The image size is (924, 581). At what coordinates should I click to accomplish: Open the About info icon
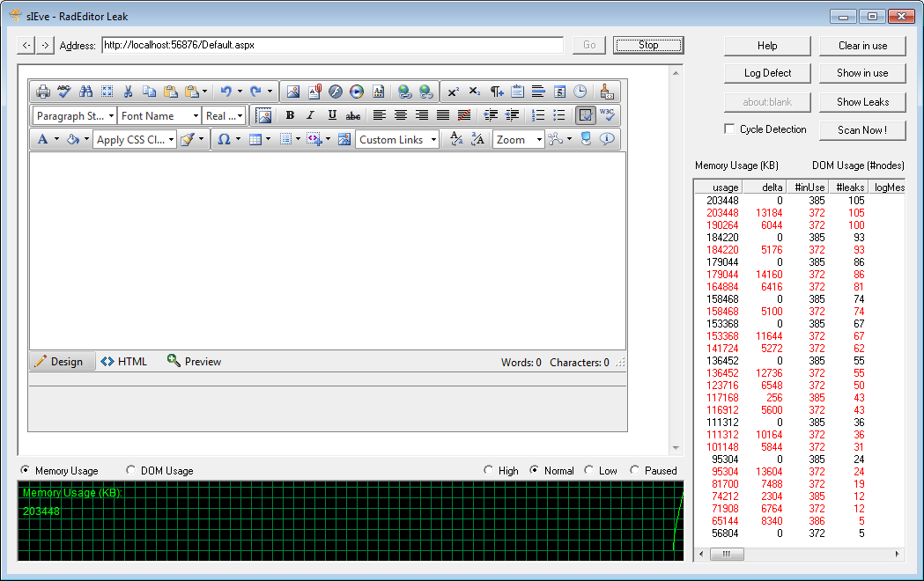coord(607,139)
